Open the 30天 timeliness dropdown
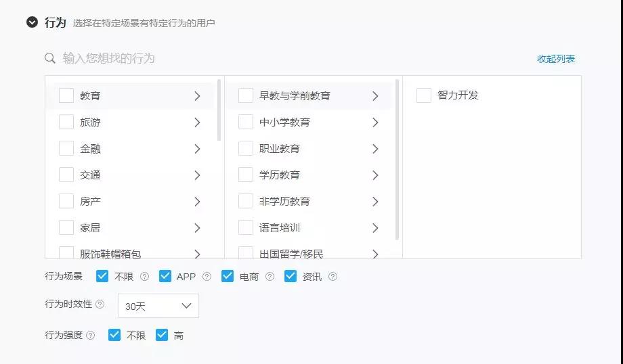623x364 pixels. click(x=158, y=306)
